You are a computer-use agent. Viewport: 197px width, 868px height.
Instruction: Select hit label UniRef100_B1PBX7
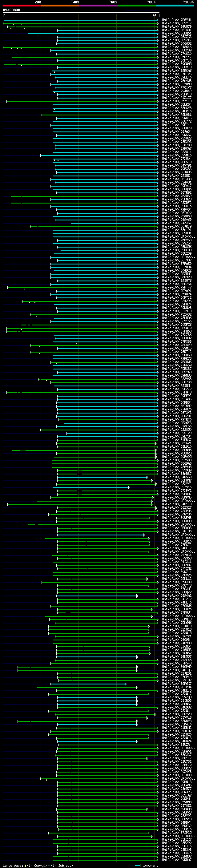[176, 440]
